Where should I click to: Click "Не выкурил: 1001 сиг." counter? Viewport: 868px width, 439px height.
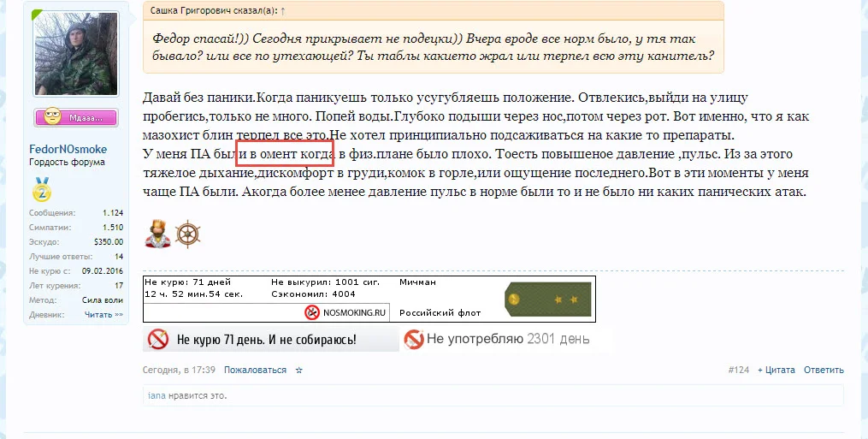pyautogui.click(x=326, y=282)
